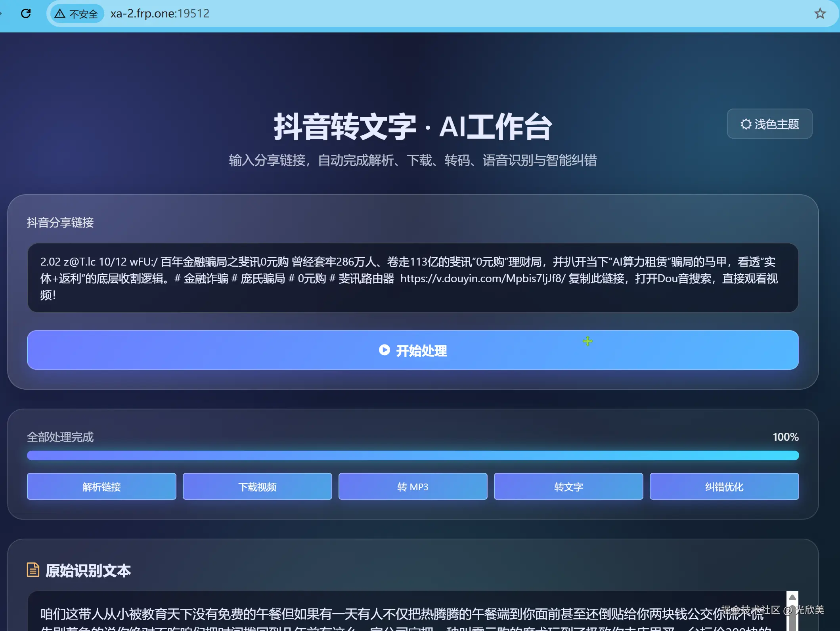Click the bookmark star icon

pyautogui.click(x=819, y=13)
